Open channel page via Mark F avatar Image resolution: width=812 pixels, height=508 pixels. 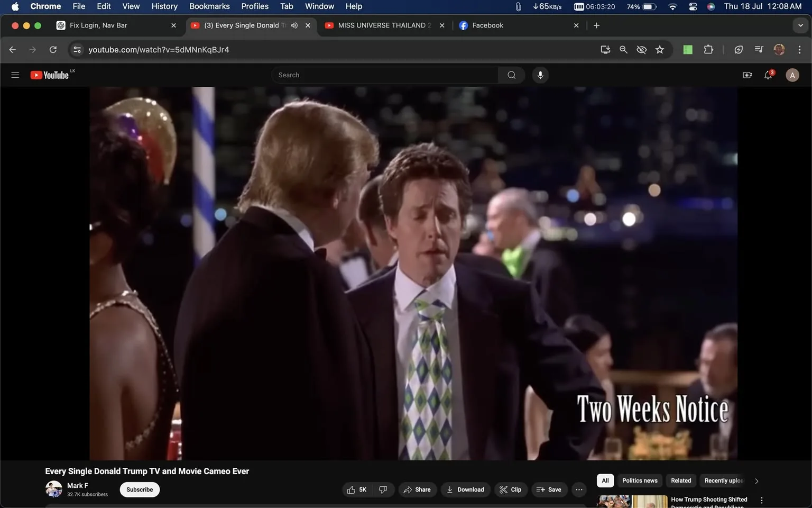tap(53, 489)
